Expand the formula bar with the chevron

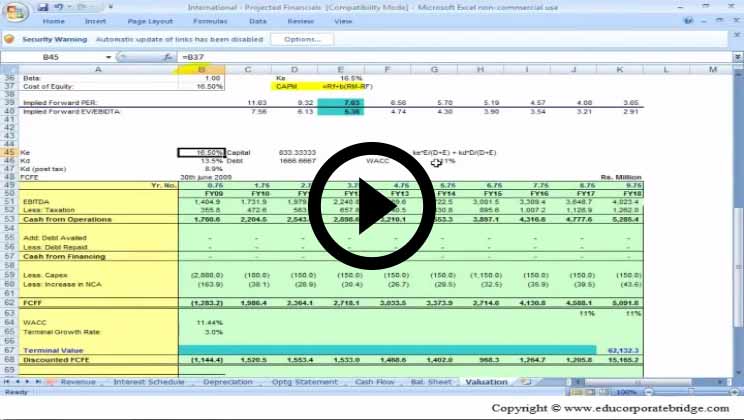click(x=738, y=57)
